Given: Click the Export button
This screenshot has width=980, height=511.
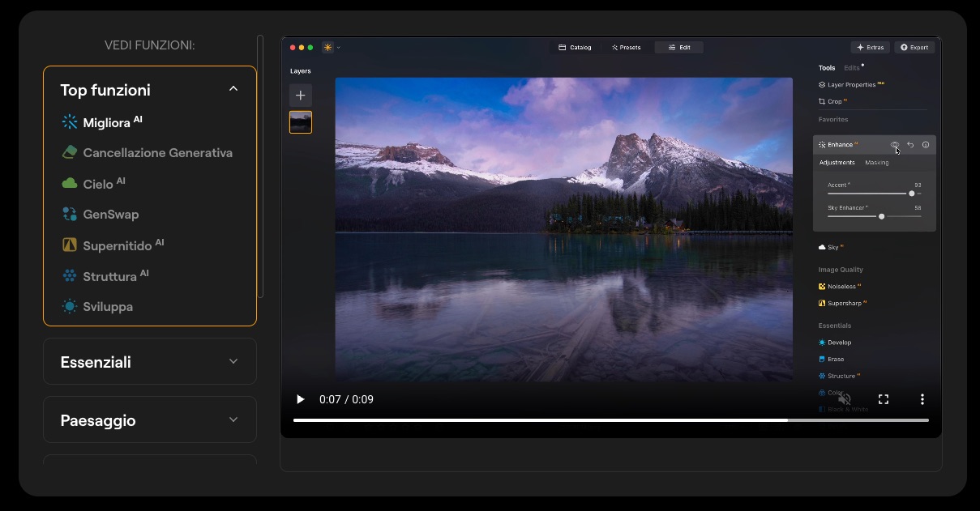Looking at the screenshot, I should [x=914, y=47].
